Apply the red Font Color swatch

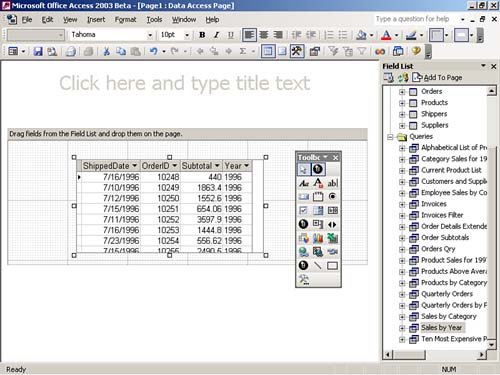point(386,35)
